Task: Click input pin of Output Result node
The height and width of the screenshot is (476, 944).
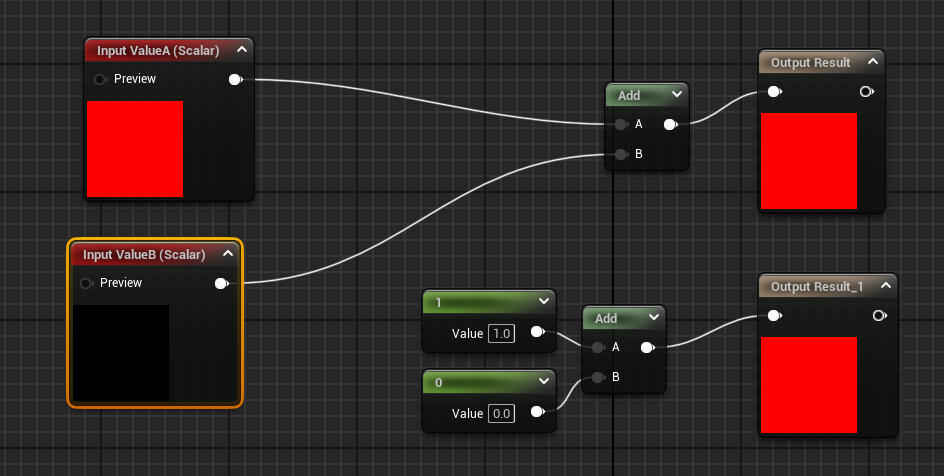Action: point(773,92)
